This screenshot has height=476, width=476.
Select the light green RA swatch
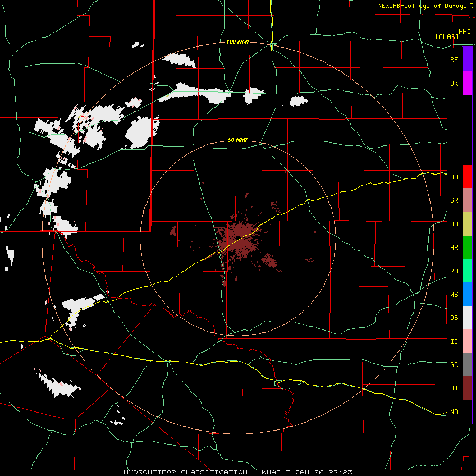(467, 271)
